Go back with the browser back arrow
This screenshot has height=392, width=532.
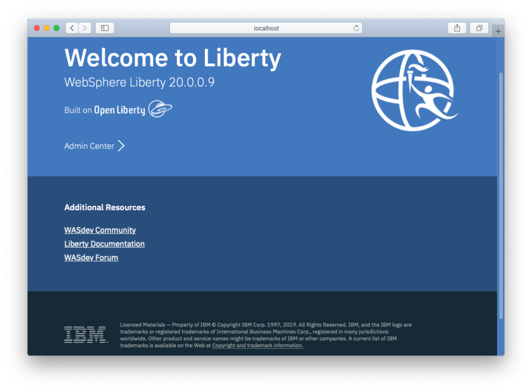[x=72, y=28]
